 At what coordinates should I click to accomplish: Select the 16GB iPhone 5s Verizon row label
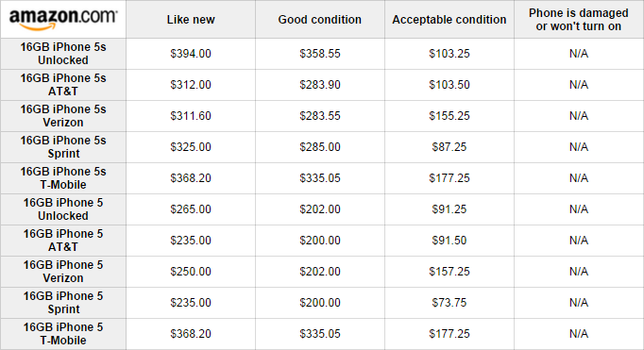63,116
